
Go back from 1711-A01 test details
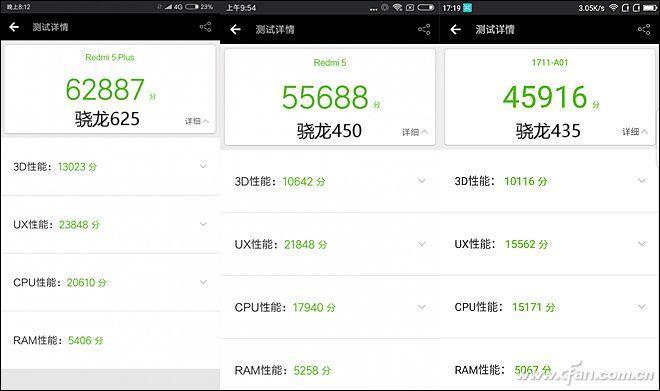pos(455,29)
